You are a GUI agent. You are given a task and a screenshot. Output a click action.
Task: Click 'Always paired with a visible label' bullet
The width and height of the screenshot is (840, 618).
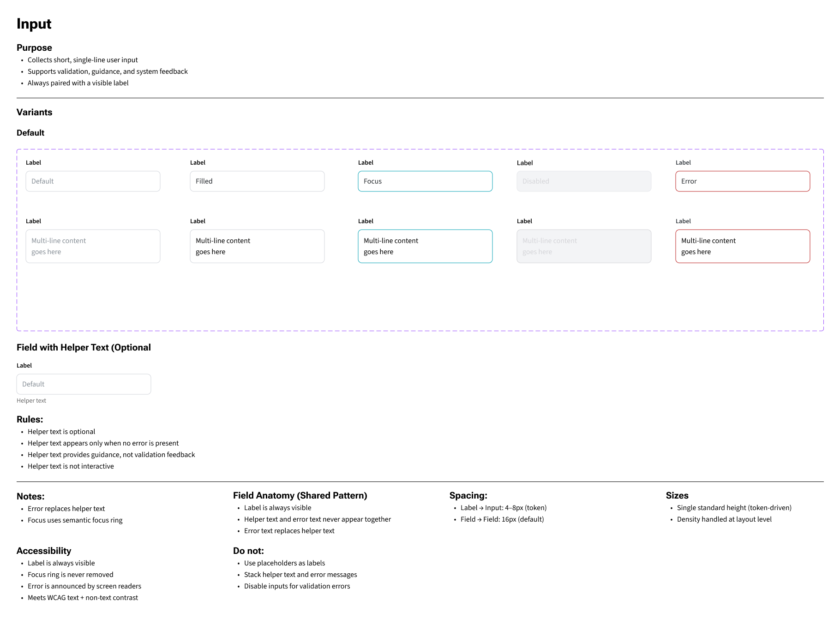click(x=78, y=83)
